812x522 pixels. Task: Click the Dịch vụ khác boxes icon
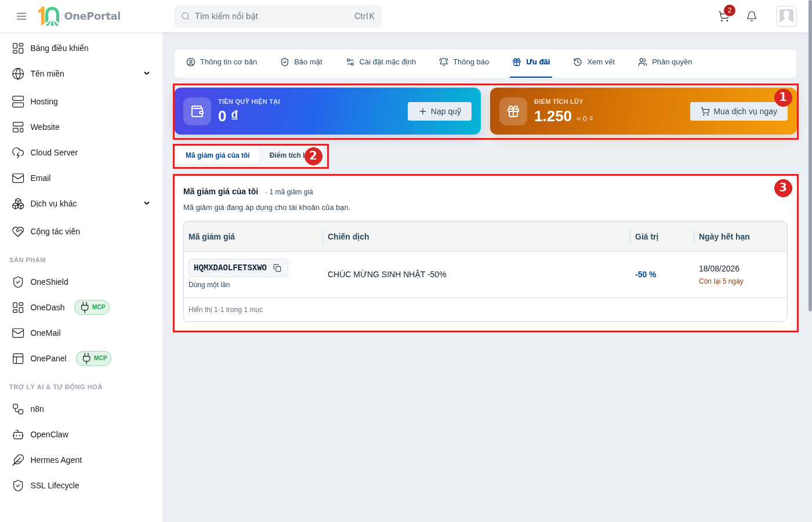pos(18,204)
